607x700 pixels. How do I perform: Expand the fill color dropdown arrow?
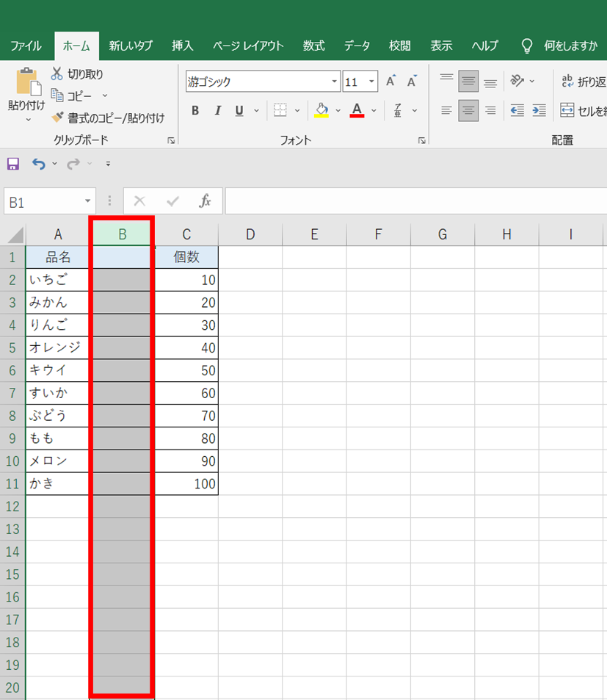[338, 111]
